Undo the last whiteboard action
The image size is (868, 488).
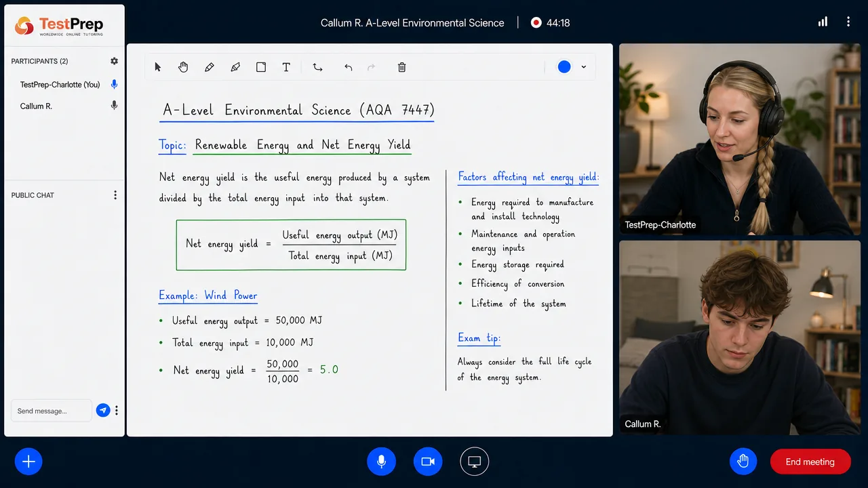pos(349,67)
